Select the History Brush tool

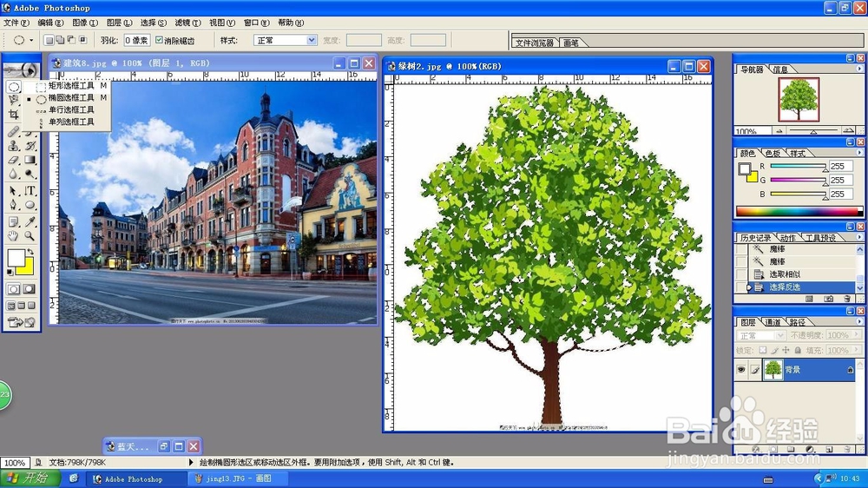[30, 146]
